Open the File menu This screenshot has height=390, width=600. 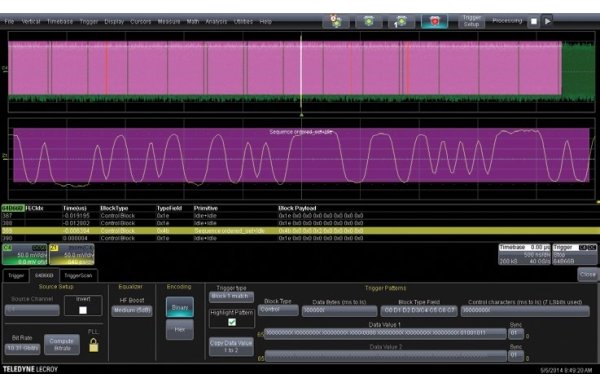tap(9, 21)
